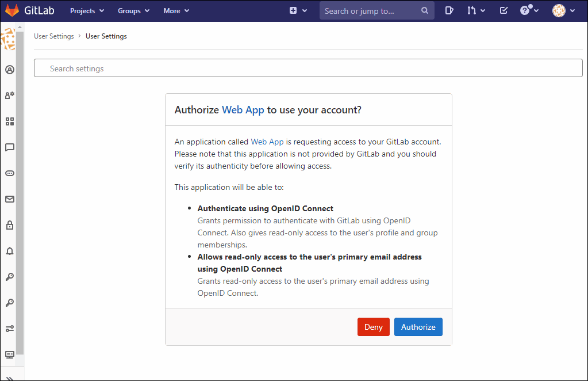Click Web App link in description
Viewport: 588px width, 381px height.
point(267,142)
